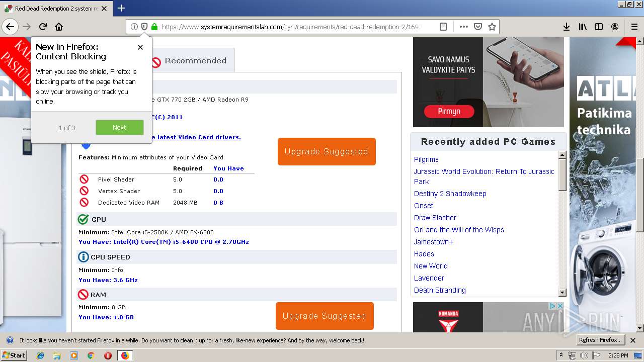Open the Hades game link
This screenshot has height=362, width=644.
tap(424, 254)
